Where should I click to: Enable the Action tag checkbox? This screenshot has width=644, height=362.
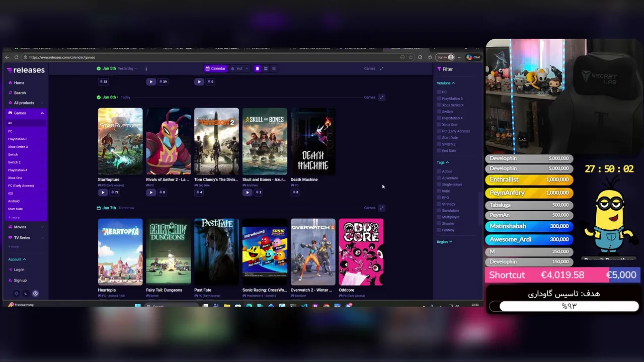pyautogui.click(x=439, y=171)
